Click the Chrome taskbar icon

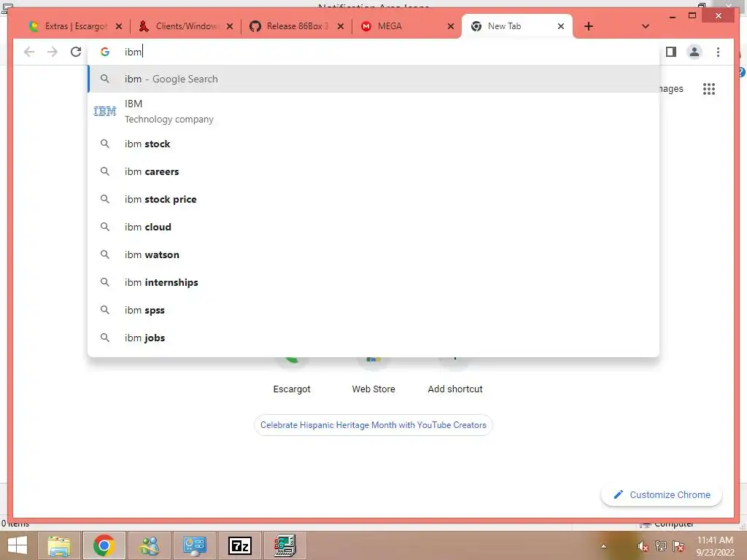click(104, 545)
